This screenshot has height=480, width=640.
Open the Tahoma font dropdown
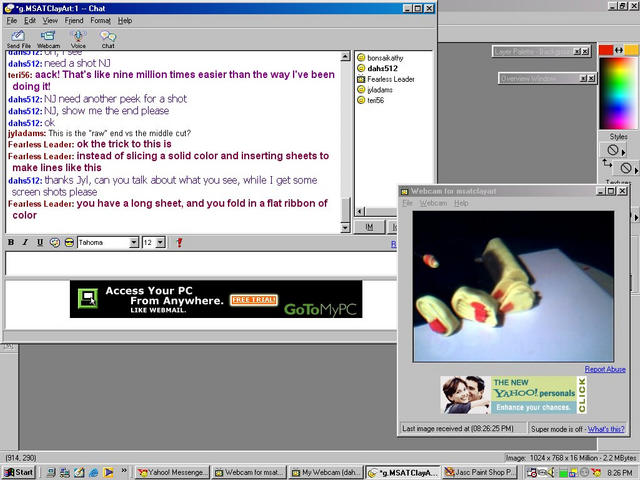coord(134,242)
